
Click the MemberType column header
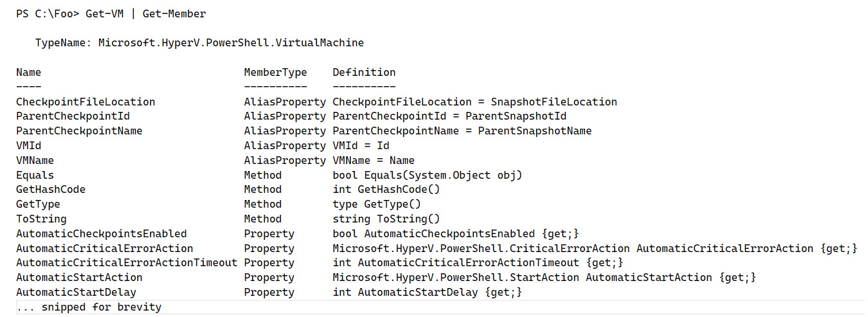tap(275, 72)
